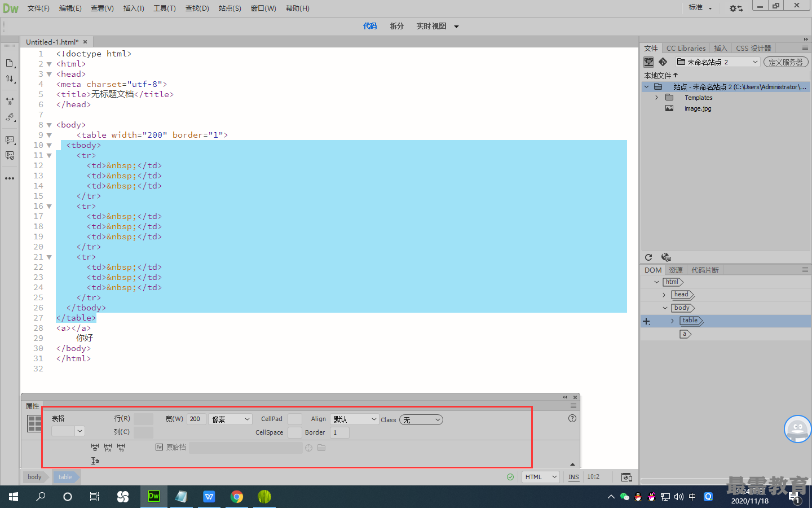Click the FTP log icon next to refresh
The height and width of the screenshot is (508, 812).
click(666, 257)
